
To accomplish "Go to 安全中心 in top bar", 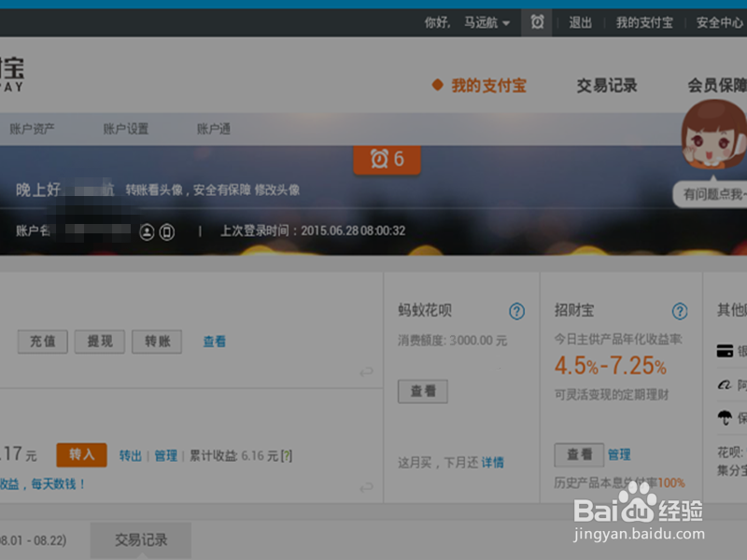I will (x=719, y=22).
